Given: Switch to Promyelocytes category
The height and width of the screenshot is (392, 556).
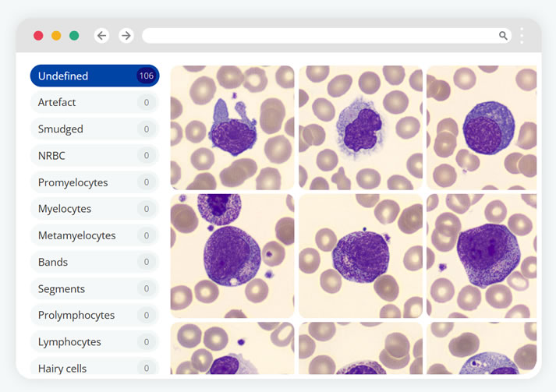Looking at the screenshot, I should (x=94, y=182).
